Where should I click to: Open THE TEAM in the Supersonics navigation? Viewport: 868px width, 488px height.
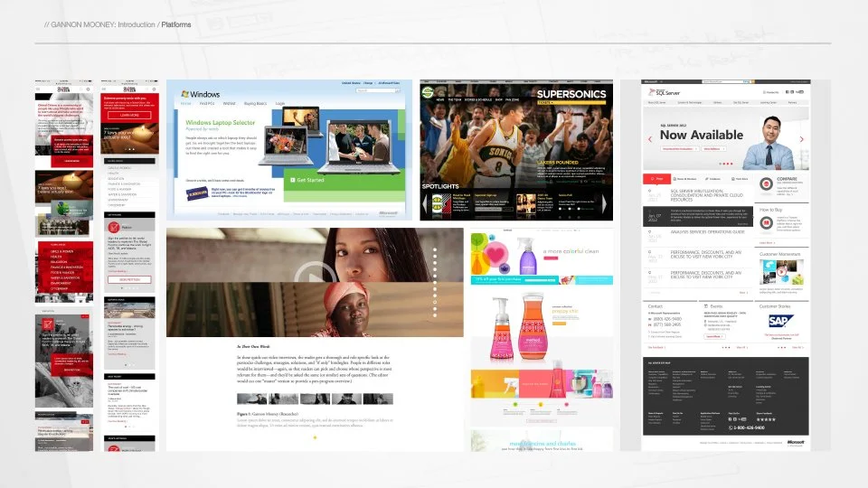click(x=455, y=99)
